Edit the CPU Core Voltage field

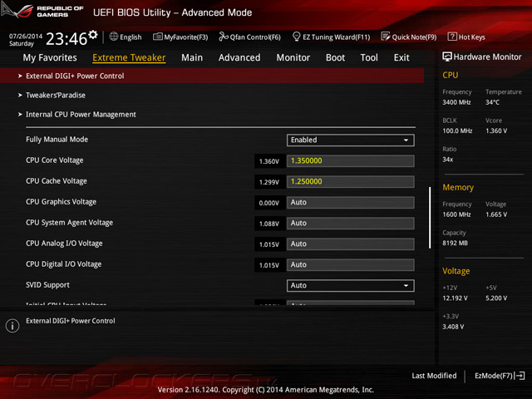(351, 160)
